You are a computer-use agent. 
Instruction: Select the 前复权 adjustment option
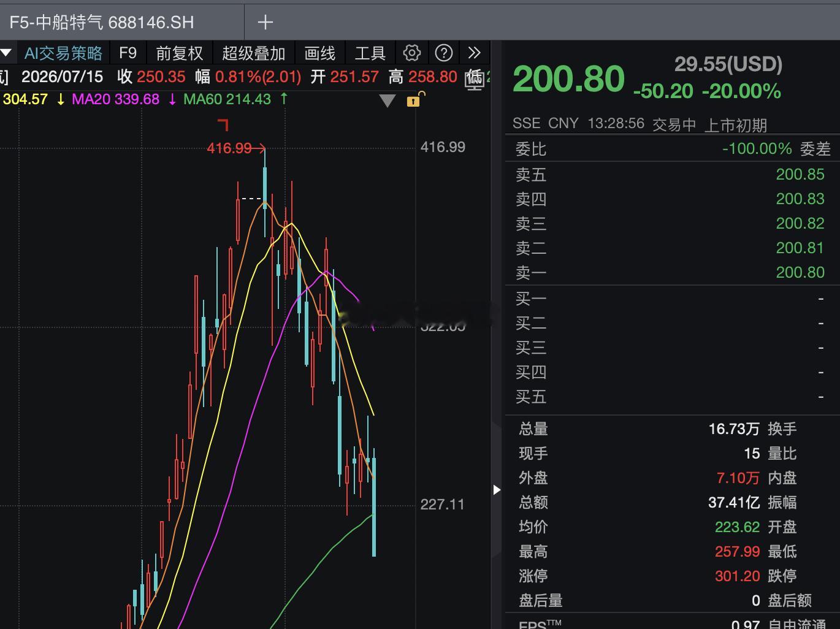coord(179,53)
